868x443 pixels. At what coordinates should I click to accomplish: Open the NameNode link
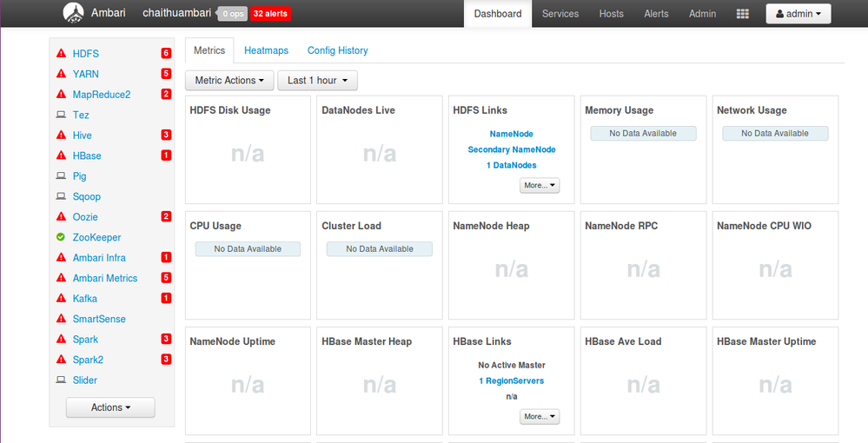coord(512,134)
